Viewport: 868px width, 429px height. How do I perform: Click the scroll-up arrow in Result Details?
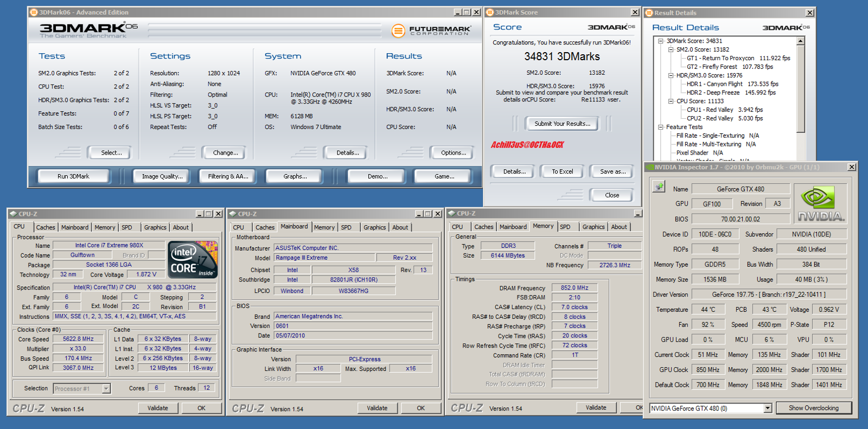click(800, 41)
